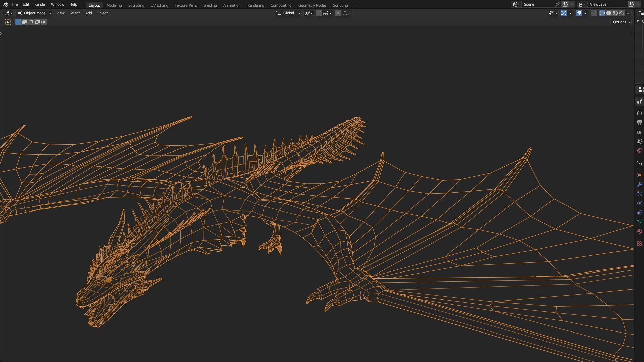Screen dimensions: 644x362
Task: Open the View Layer properties tab
Action: point(639,132)
